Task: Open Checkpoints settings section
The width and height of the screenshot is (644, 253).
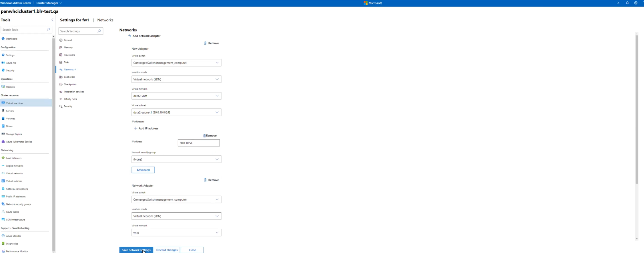Action: click(x=70, y=84)
